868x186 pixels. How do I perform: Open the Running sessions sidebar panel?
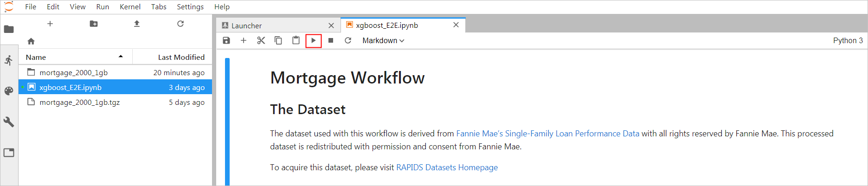pos(9,60)
